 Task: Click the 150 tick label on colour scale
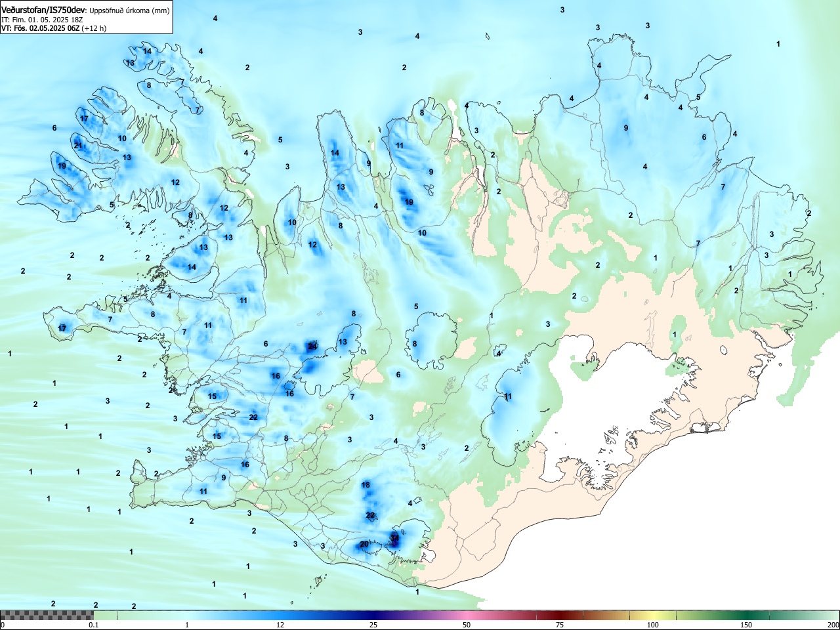(746, 625)
